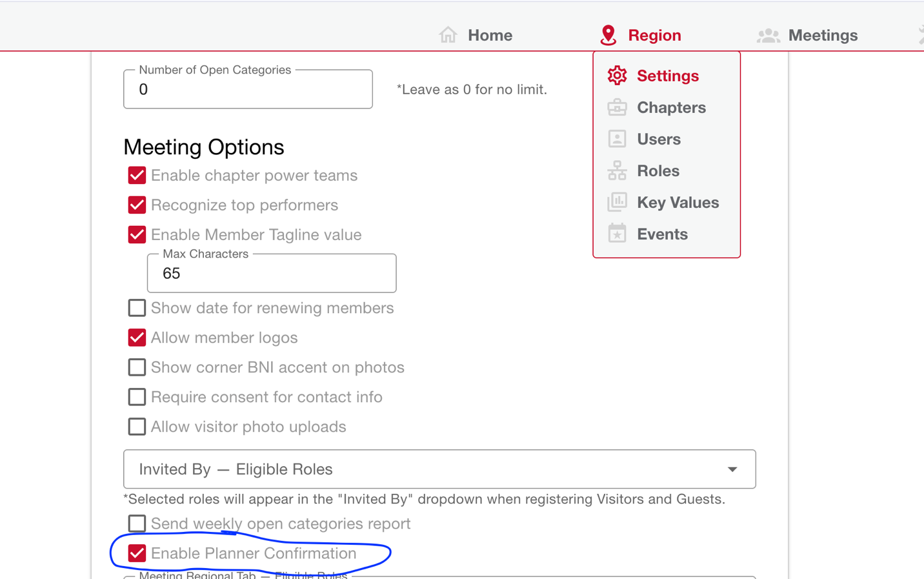Screen dimensions: 924x579
Task: Open the Region menu tab
Action: (640, 35)
